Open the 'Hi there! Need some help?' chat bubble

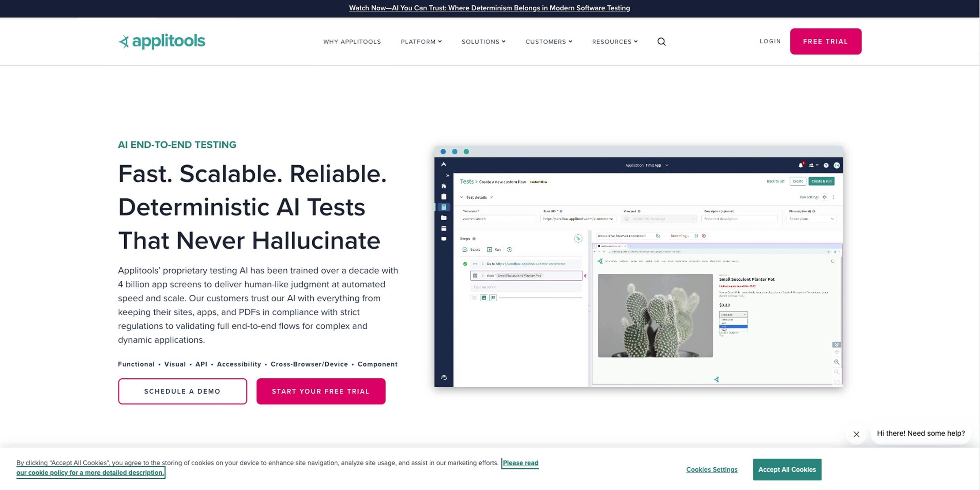(x=921, y=433)
